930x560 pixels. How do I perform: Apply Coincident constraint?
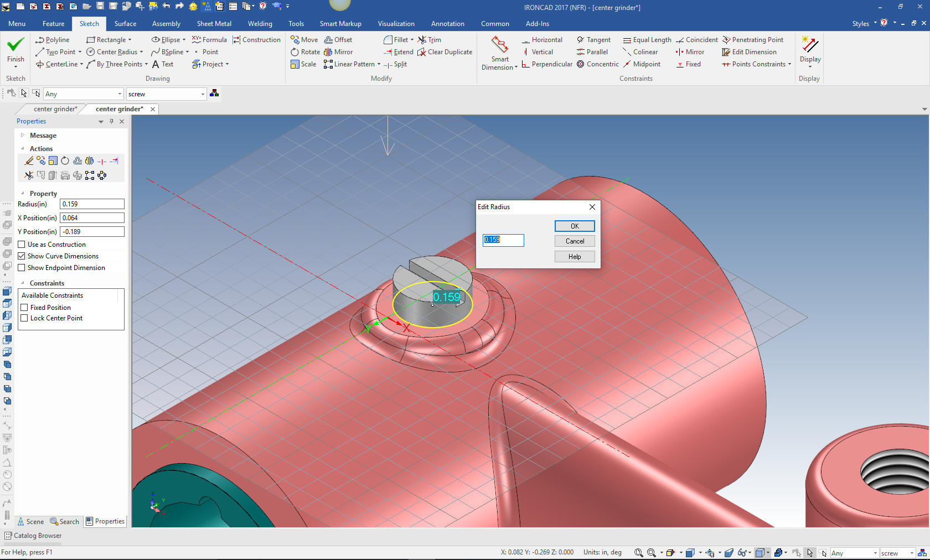point(696,40)
